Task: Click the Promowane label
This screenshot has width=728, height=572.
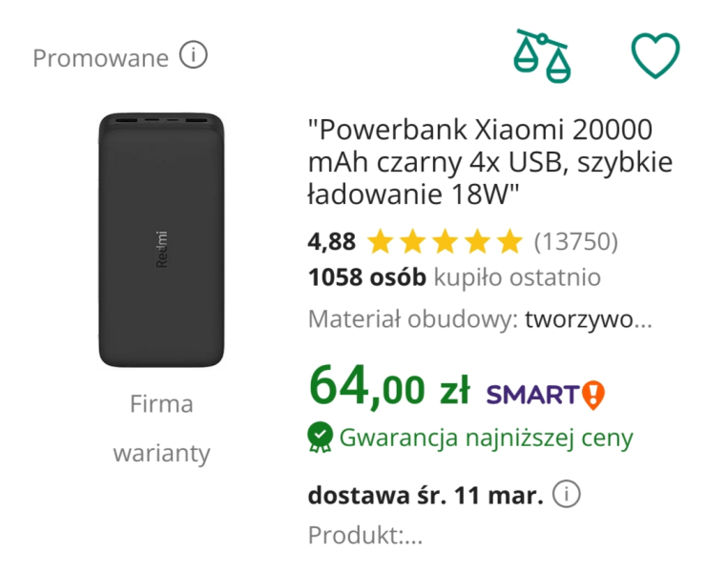Action: coord(100,58)
